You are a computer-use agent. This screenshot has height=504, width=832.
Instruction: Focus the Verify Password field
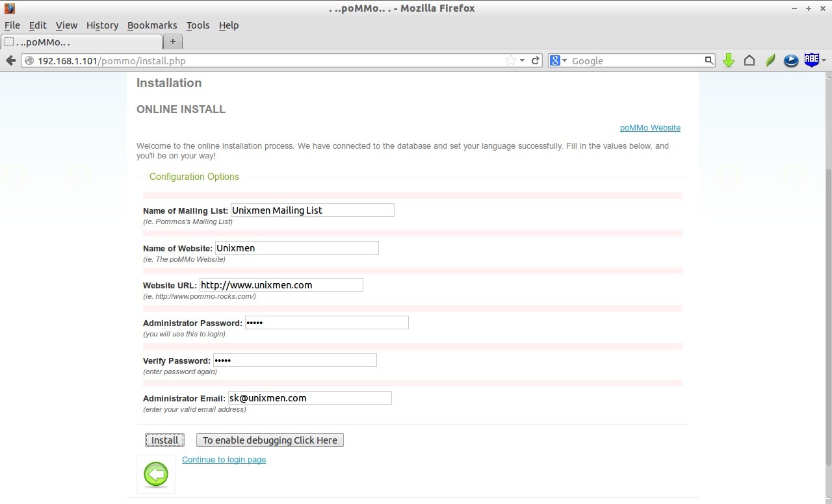(x=294, y=360)
